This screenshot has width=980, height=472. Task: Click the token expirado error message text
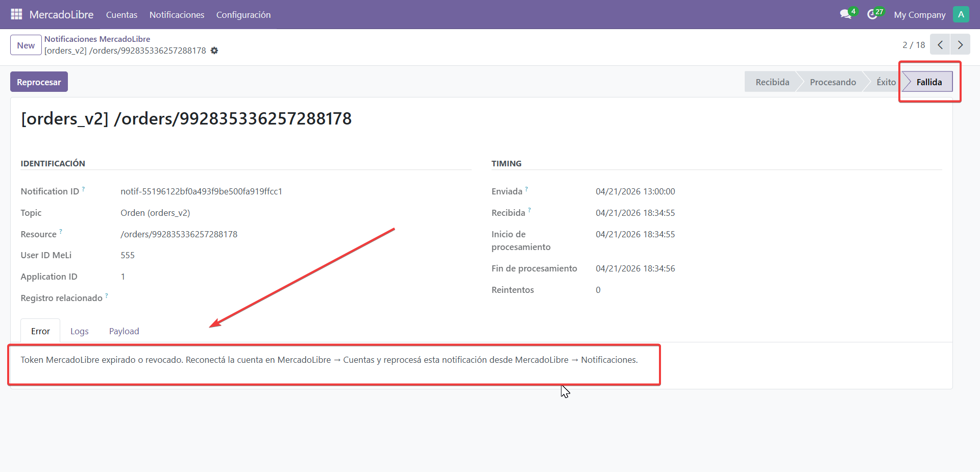[x=329, y=360]
